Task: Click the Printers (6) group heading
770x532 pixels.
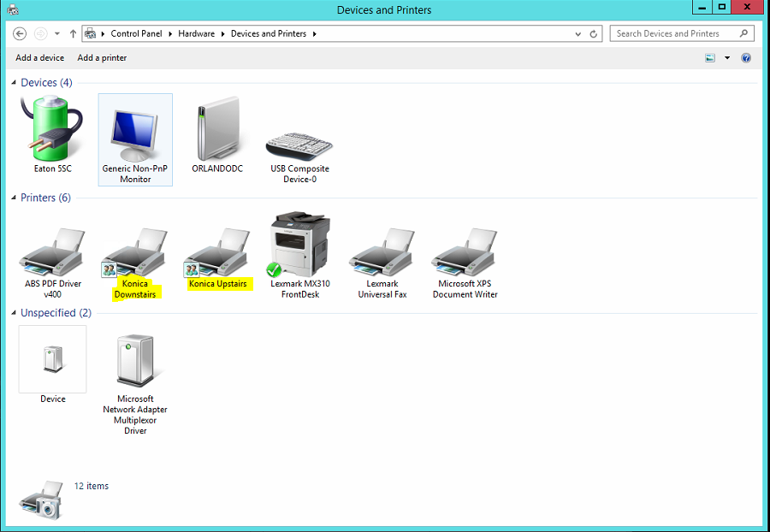Action: pos(45,198)
